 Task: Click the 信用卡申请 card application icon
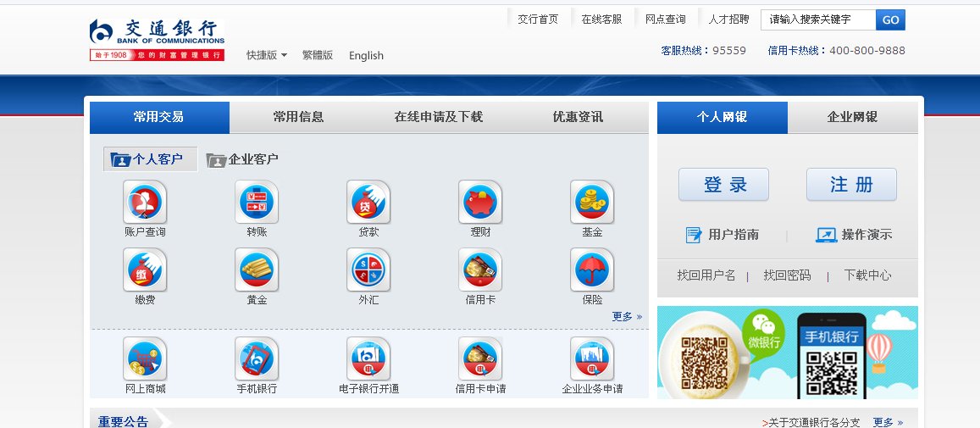coord(480,359)
